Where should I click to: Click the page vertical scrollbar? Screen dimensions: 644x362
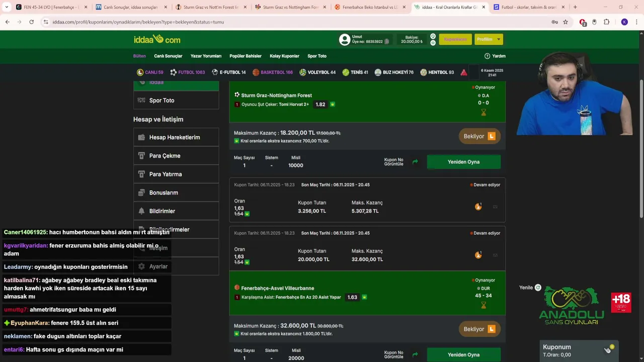point(641,148)
